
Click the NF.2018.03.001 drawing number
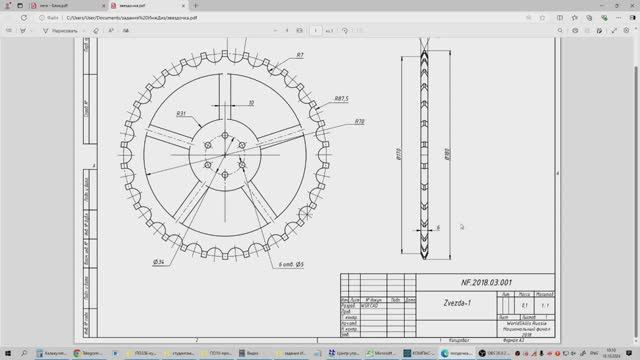(486, 282)
